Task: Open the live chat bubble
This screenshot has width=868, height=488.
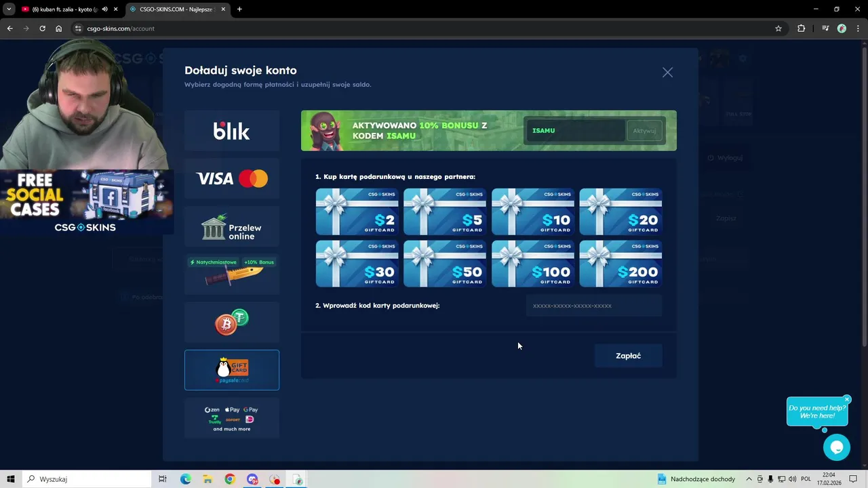Action: click(836, 447)
